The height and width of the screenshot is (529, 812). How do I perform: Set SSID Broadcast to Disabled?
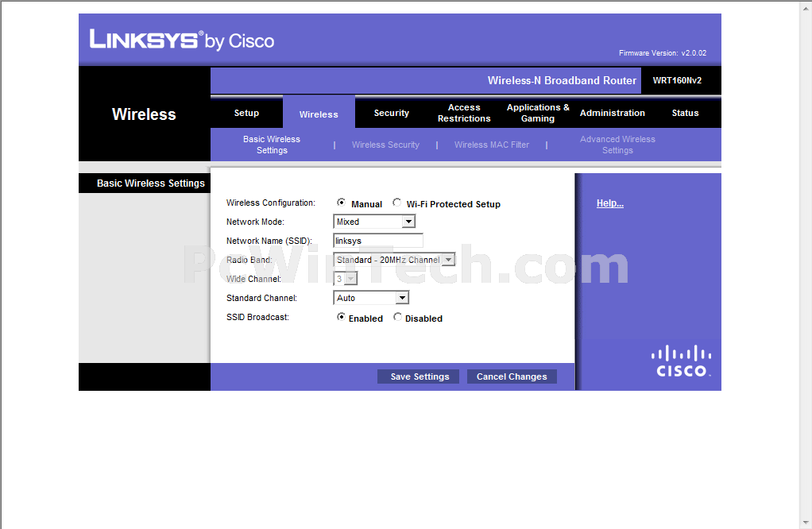pyautogui.click(x=397, y=317)
